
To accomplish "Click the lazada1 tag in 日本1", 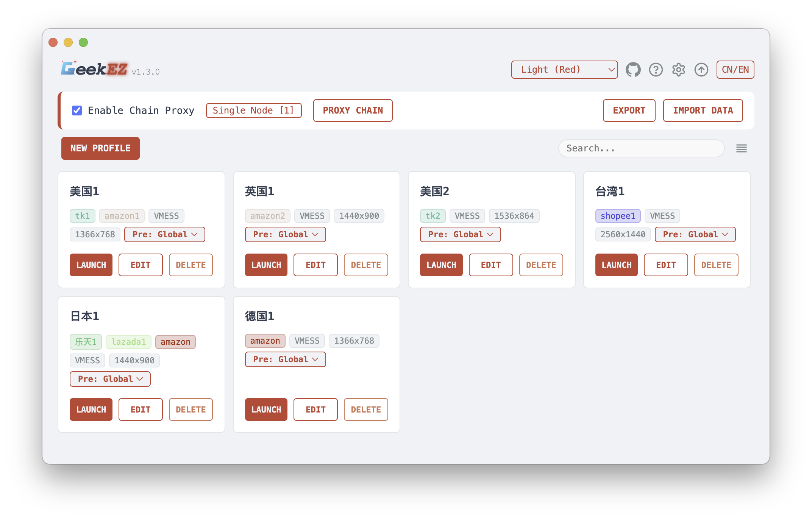I will coord(128,342).
